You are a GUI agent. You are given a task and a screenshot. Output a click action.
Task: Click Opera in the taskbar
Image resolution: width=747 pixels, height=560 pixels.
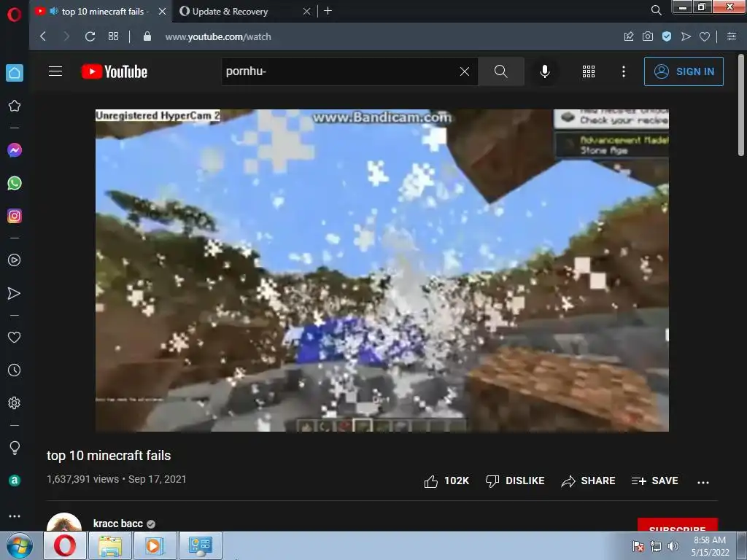(x=65, y=545)
